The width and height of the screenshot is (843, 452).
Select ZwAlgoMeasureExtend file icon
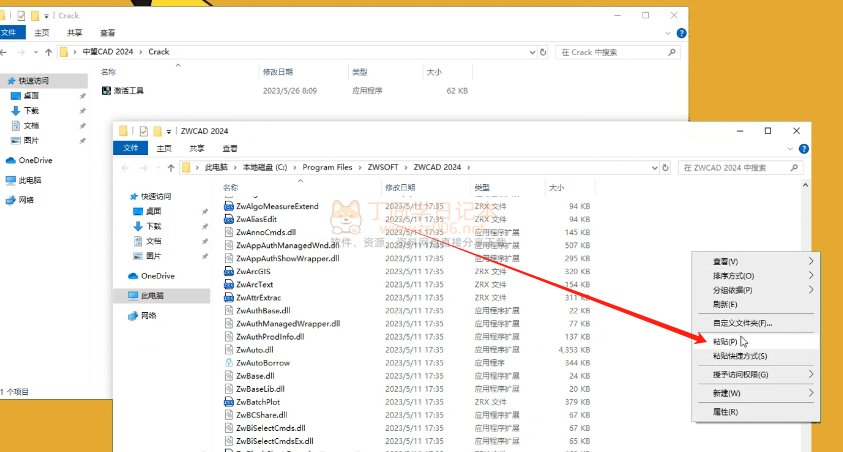pyautogui.click(x=228, y=206)
